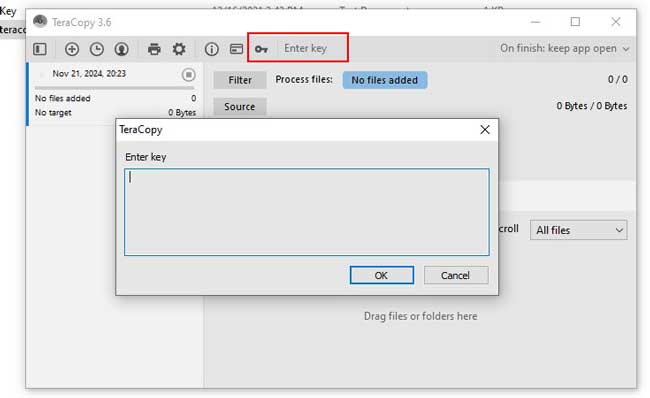Click the Source button
Image resolution: width=650 pixels, height=398 pixels.
pos(240,107)
